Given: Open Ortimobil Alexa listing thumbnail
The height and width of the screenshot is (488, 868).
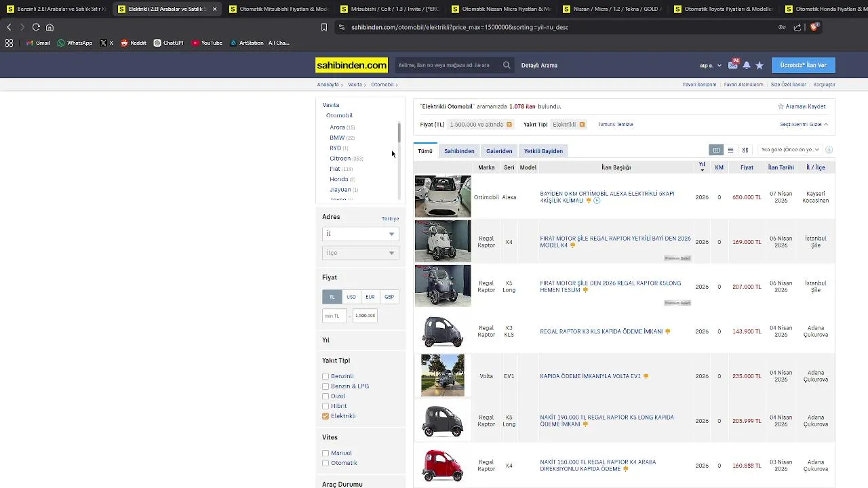Looking at the screenshot, I should (x=443, y=197).
